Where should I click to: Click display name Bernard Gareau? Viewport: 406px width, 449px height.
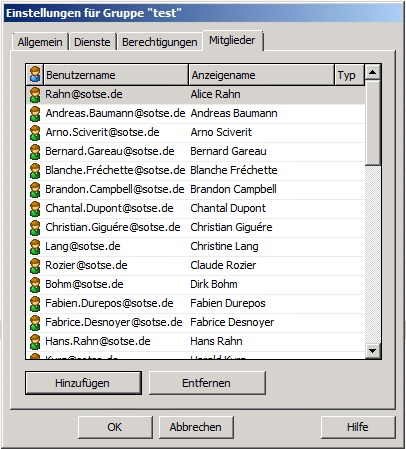pos(229,151)
